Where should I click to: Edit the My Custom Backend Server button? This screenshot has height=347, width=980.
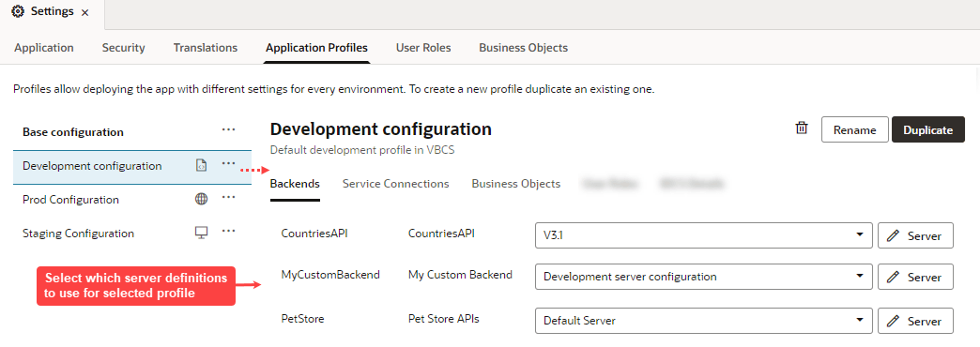pos(915,277)
